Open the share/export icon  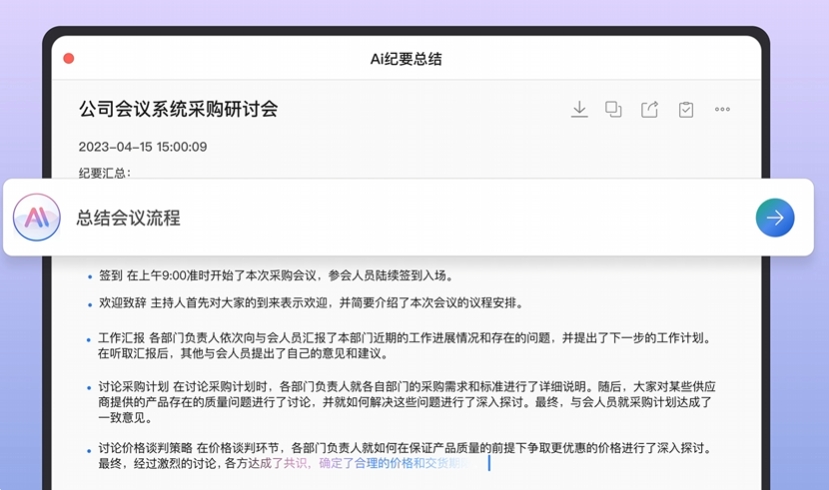click(x=649, y=109)
